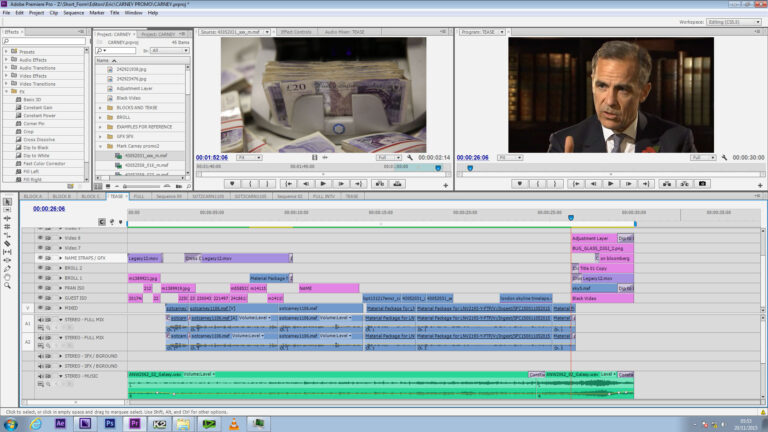Open Source monitor settings wrench

409,158
